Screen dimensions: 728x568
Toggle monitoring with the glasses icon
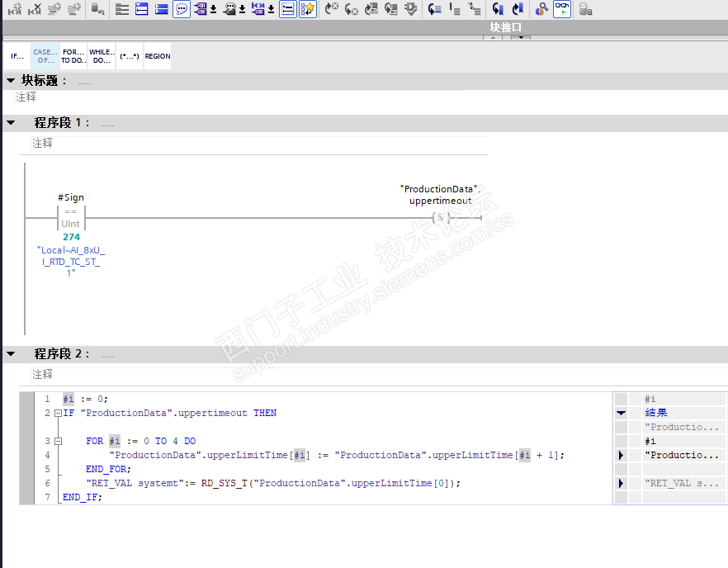tap(562, 9)
